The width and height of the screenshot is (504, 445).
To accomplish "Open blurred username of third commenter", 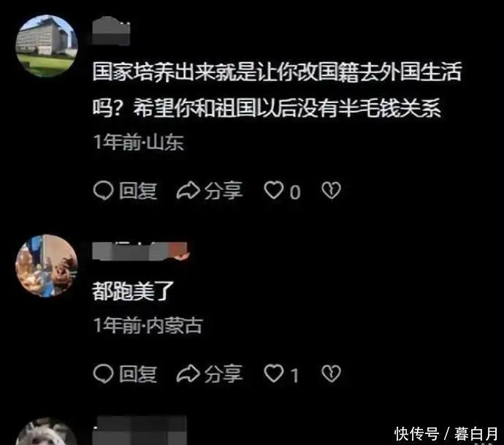I will tap(140, 430).
